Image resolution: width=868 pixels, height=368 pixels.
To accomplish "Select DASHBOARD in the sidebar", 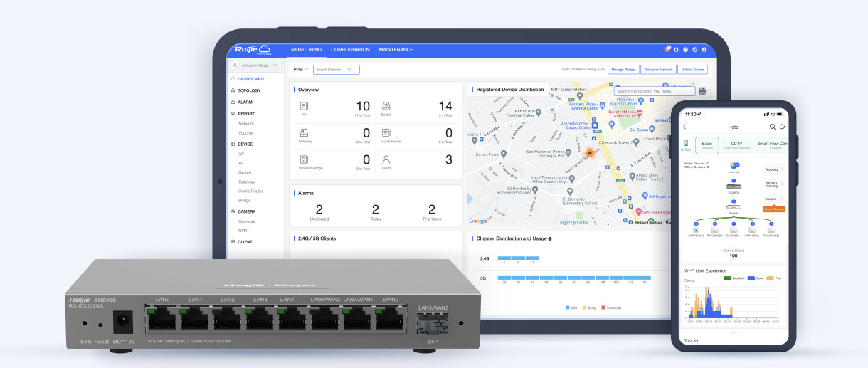I will click(250, 79).
